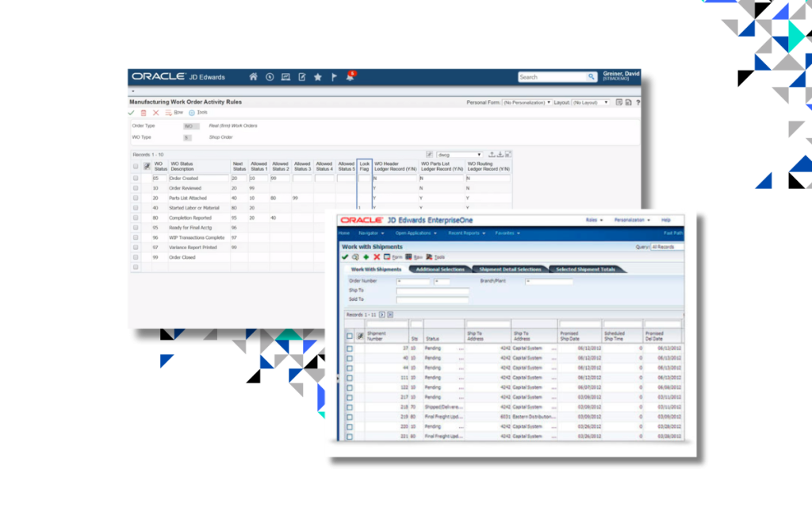This screenshot has height=508, width=812.
Task: Click the green OK checkmark in Work Order toolbar
Action: [x=132, y=113]
